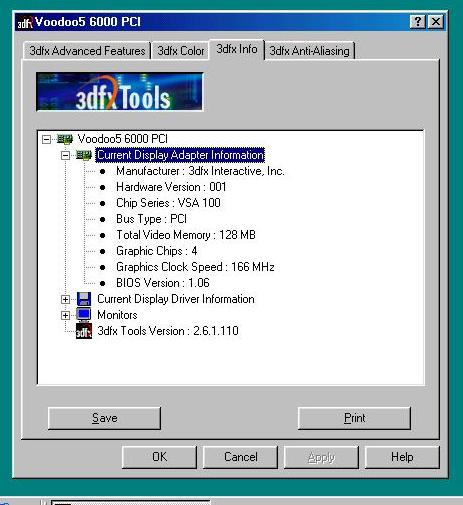Click 'Total Video Memory : 128 MB' entry
The width and height of the screenshot is (463, 505).
click(x=186, y=235)
